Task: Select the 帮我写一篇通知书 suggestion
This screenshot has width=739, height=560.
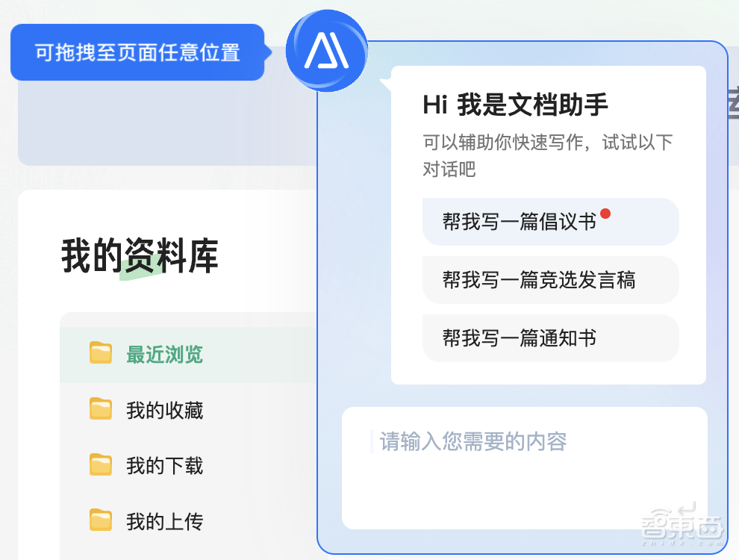Action: [x=550, y=338]
